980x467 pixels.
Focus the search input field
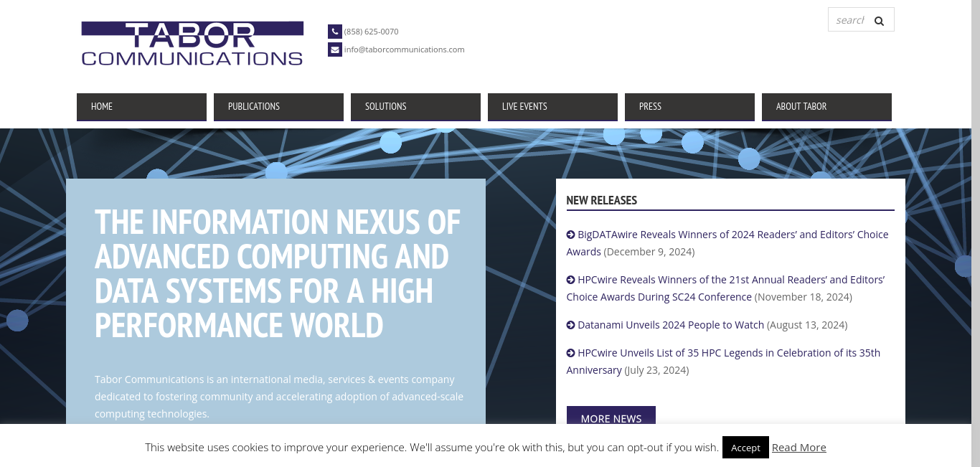coord(849,20)
